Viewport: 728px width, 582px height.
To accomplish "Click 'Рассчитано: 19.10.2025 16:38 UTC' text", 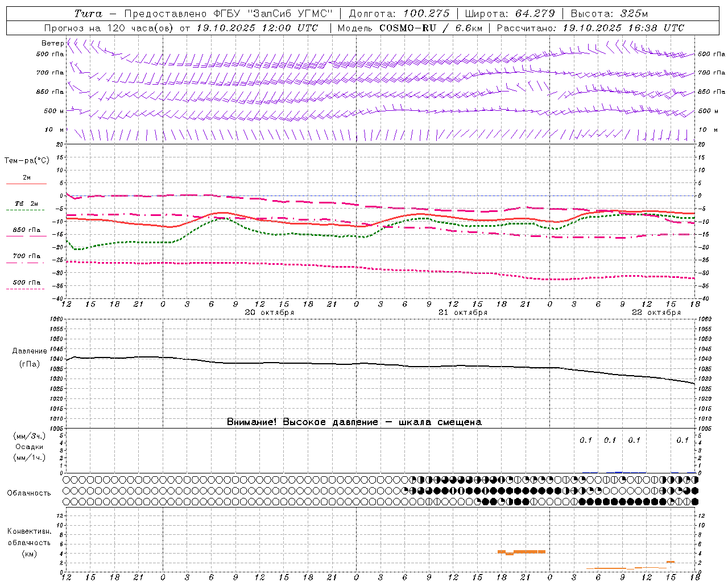I will [590, 28].
